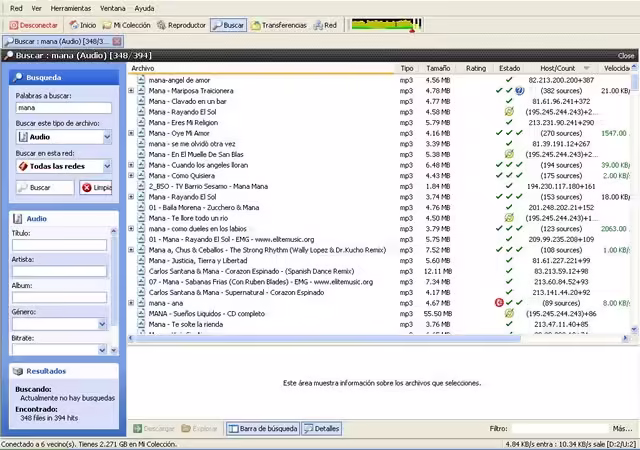The height and width of the screenshot is (450, 640).
Task: Expand 'Mana - Cuando los angeles lloran' row
Action: (x=131, y=165)
